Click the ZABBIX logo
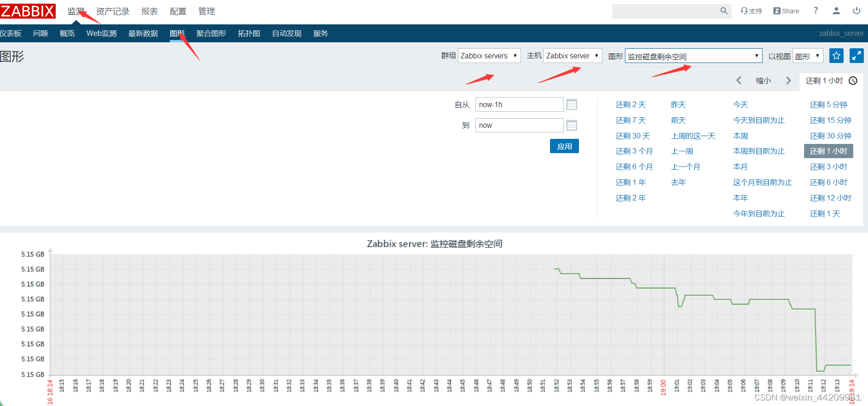 28,11
